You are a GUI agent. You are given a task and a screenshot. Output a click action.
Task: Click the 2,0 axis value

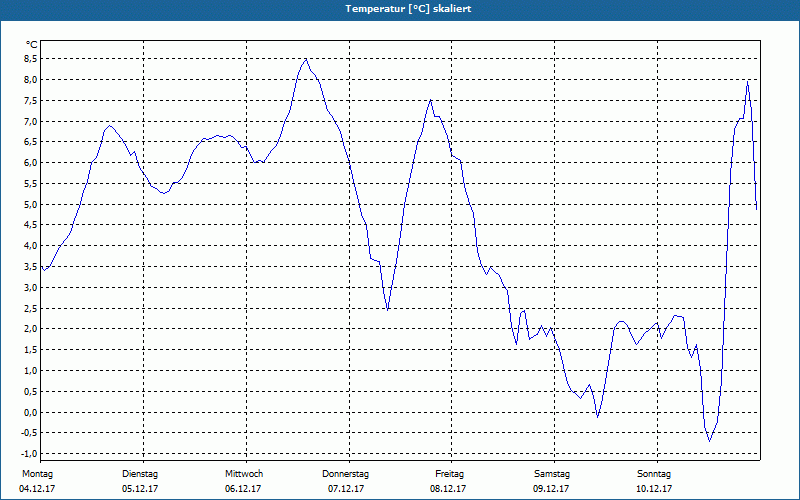(31, 329)
